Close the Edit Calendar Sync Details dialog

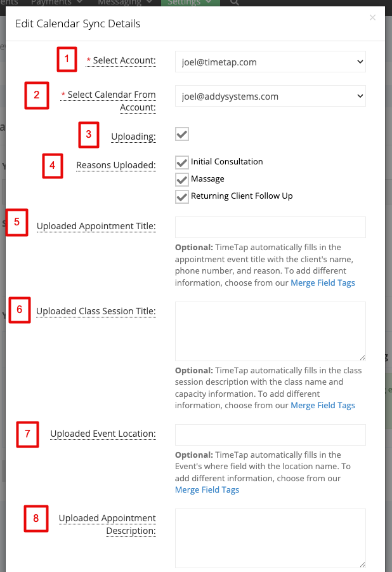point(372,18)
